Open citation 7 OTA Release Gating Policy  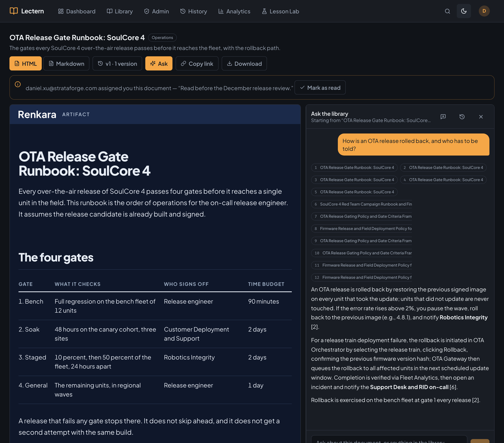(x=361, y=217)
